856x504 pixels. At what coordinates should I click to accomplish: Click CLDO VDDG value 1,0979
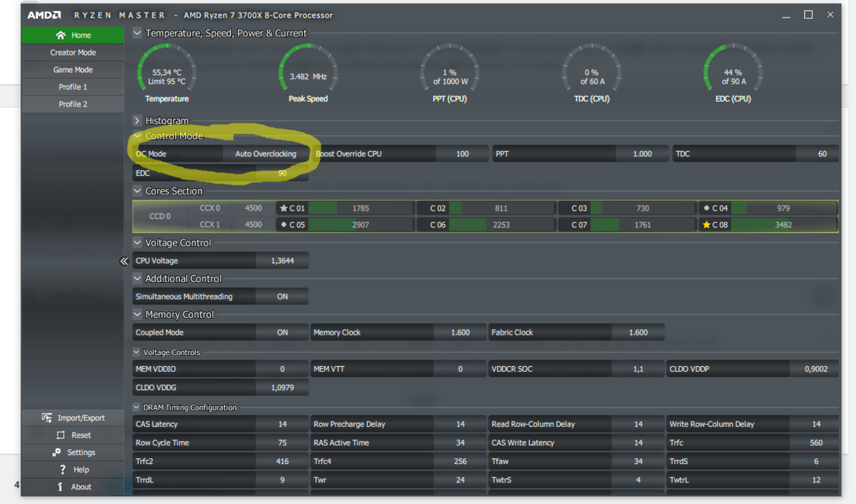[x=282, y=387]
